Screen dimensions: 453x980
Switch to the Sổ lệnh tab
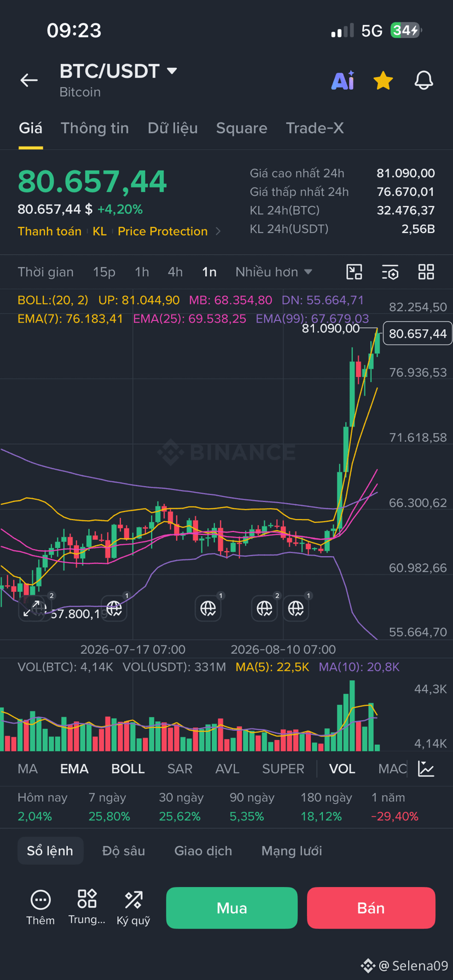[x=50, y=850]
